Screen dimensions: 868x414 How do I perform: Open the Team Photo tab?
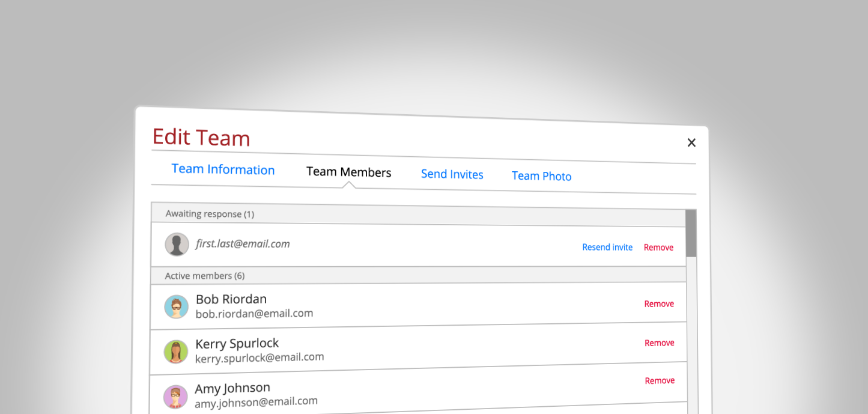pos(541,176)
